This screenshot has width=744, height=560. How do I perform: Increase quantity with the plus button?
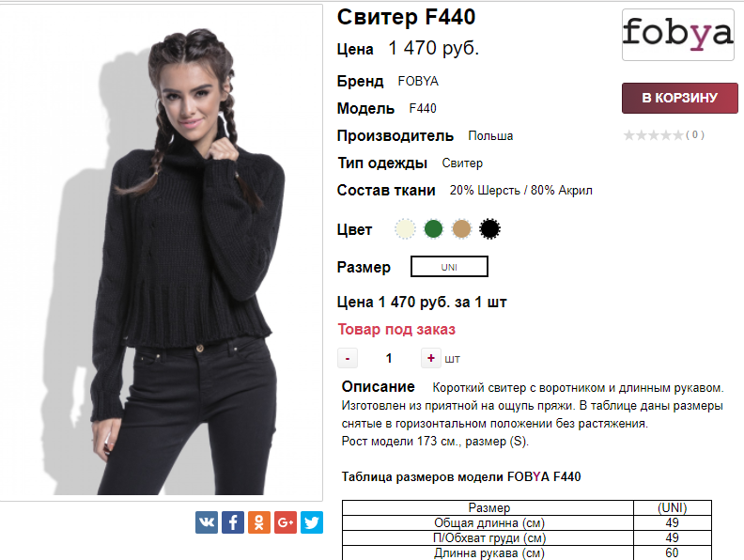coord(431,358)
